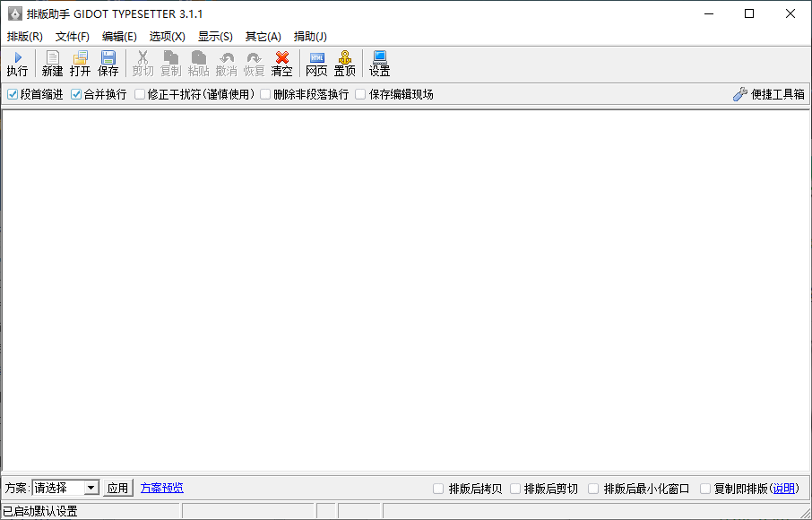Open a file with 打开 icon

pos(81,57)
